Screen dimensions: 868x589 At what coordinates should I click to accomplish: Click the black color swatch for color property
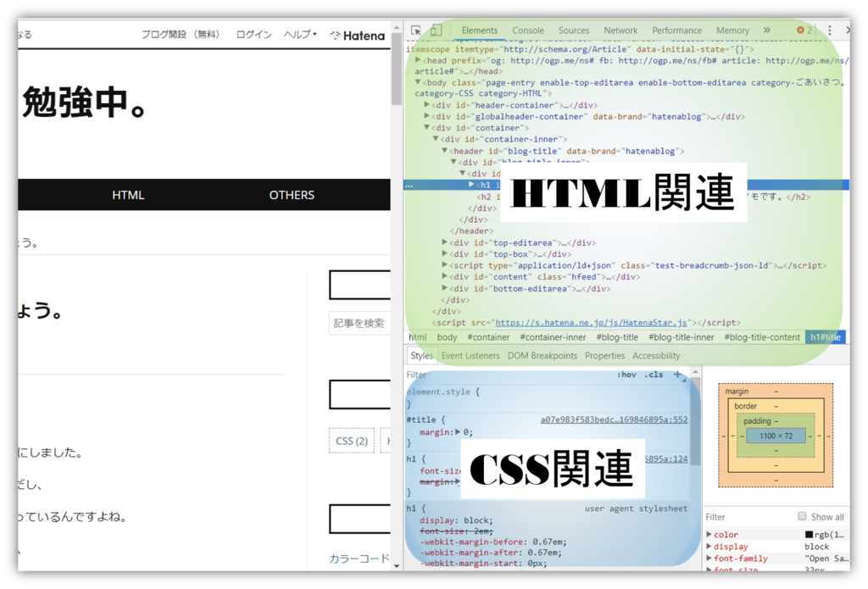(809, 534)
